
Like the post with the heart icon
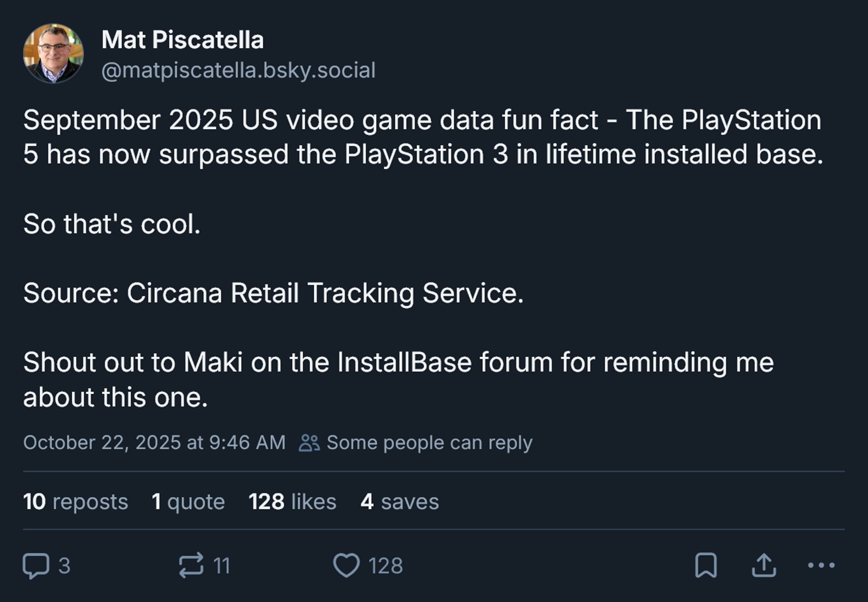tap(346, 566)
